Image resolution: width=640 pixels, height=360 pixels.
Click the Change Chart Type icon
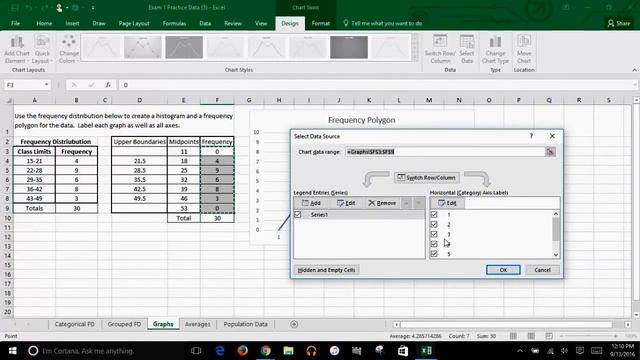[495, 49]
